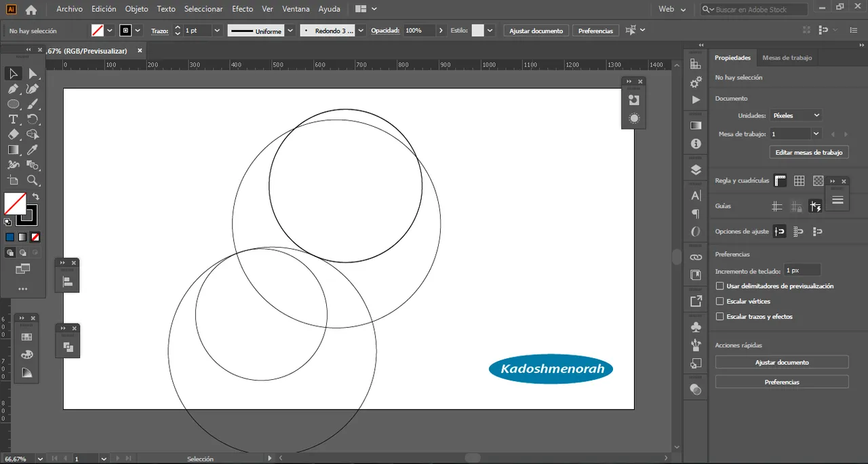Screen dimensions: 868x464
Task: Open fill color dropdown in control bar
Action: 110,31
